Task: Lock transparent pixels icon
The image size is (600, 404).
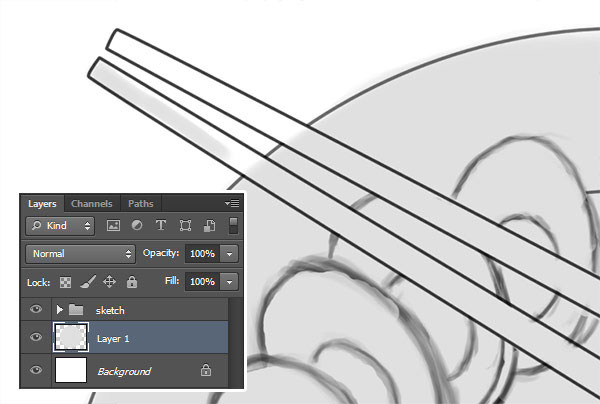Action: [x=65, y=282]
